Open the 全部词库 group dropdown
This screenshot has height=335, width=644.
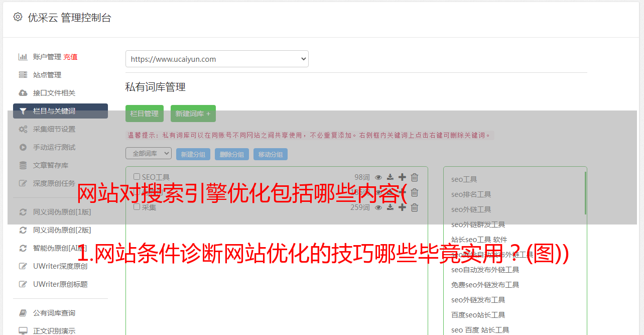[x=149, y=153]
